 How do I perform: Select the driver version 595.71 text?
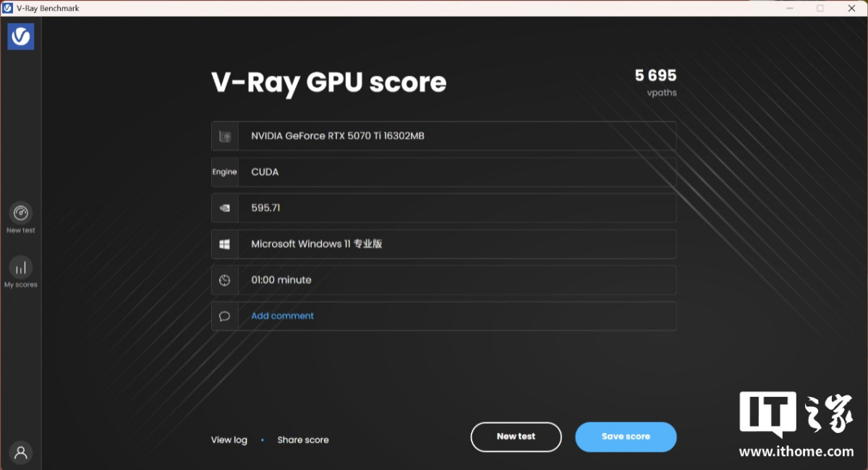(x=265, y=208)
